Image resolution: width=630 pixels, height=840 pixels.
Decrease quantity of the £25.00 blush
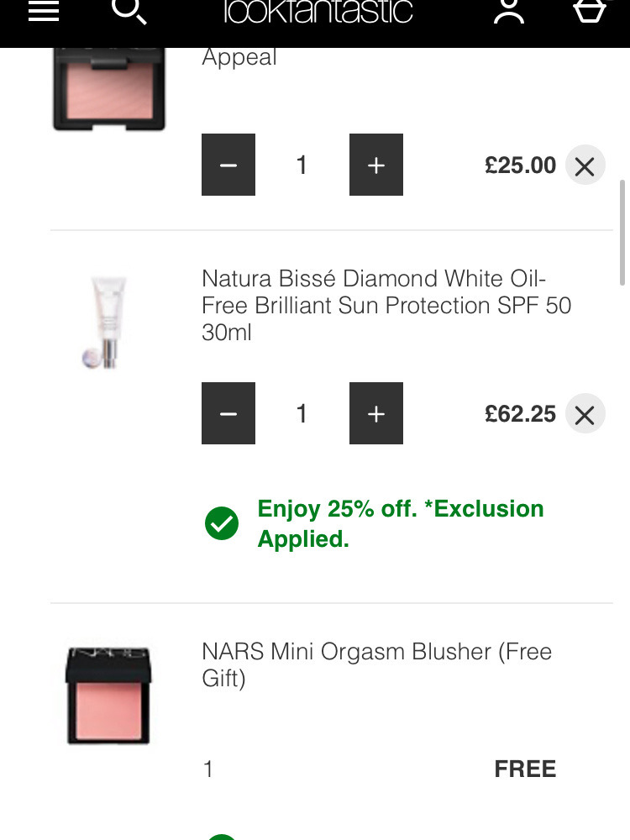[x=228, y=165]
